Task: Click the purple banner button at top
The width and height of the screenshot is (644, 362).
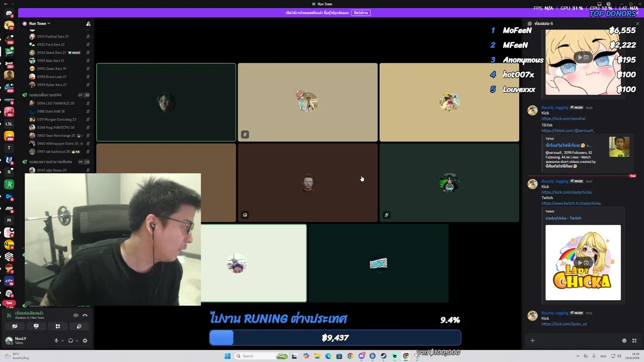Action: click(360, 13)
